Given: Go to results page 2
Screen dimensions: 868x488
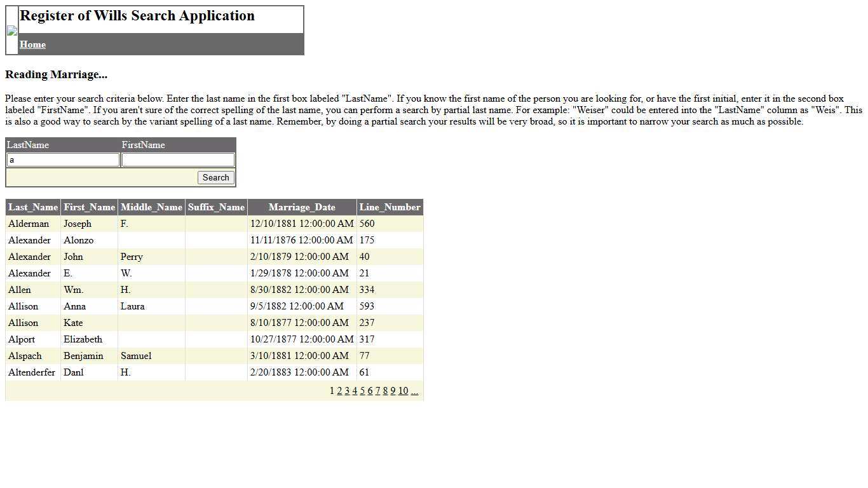Looking at the screenshot, I should point(339,391).
